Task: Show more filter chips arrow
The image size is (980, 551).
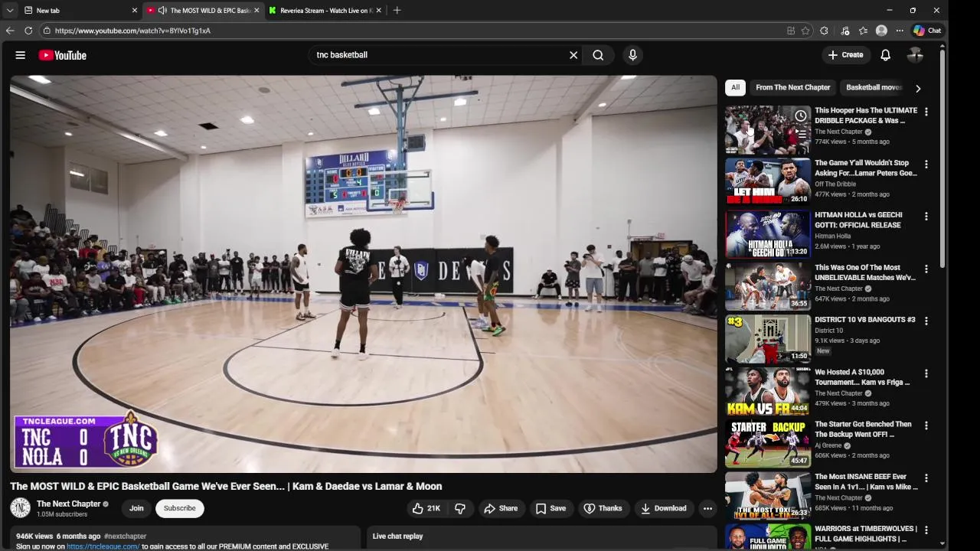Action: (x=918, y=88)
